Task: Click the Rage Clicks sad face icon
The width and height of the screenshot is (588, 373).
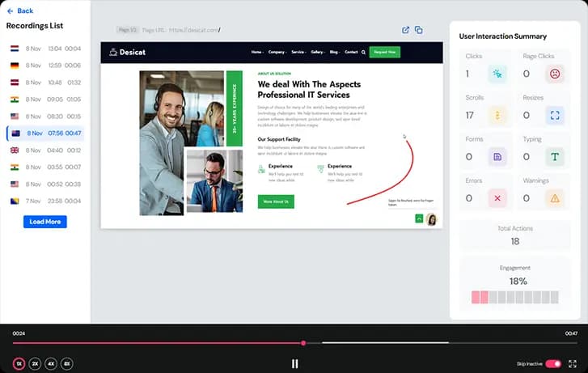Action: 555,74
